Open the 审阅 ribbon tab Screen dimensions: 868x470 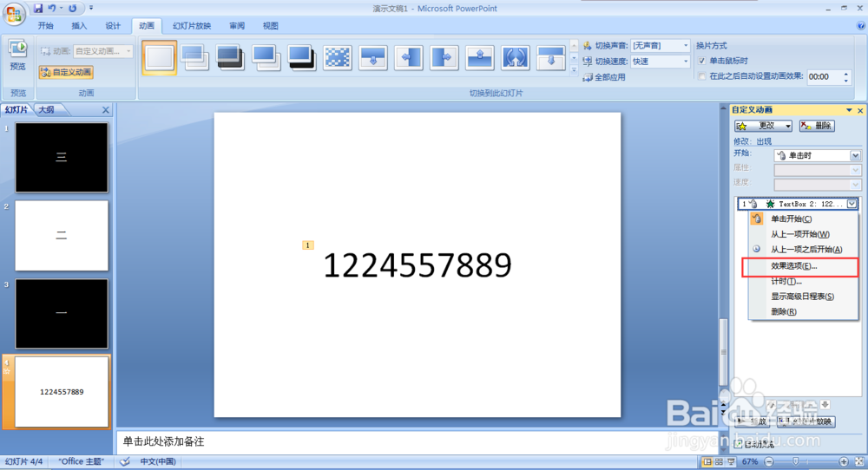(237, 26)
